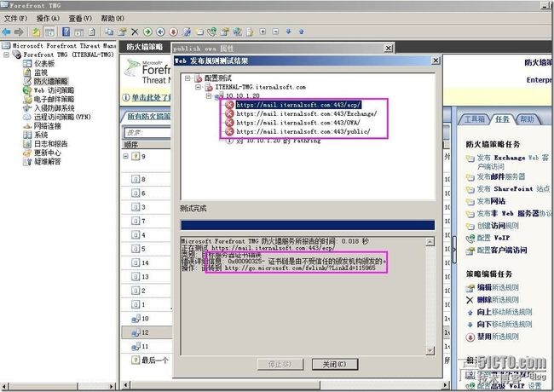
Task: Select 远程访问策略(VPN) in the console tree
Action: coord(62,117)
